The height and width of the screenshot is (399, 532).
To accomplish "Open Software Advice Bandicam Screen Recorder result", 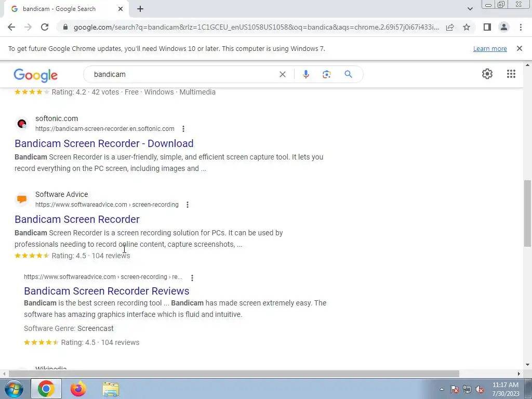I will pos(77,220).
